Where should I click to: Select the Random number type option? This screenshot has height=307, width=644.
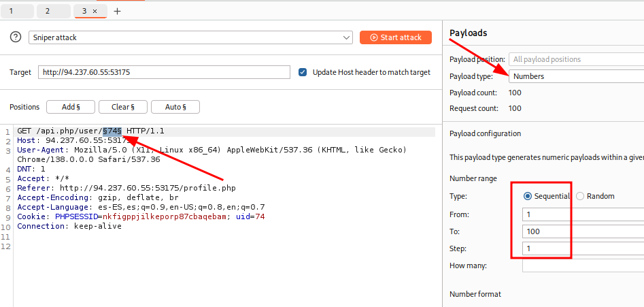click(x=580, y=196)
